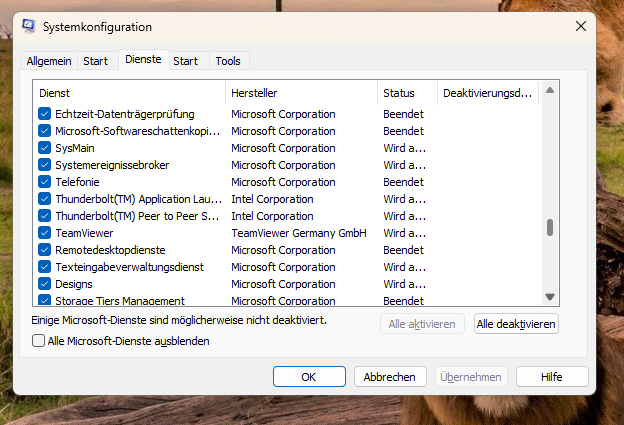Toggle Echtzeit-Datenträgerprüfung service checkbox

tap(44, 114)
